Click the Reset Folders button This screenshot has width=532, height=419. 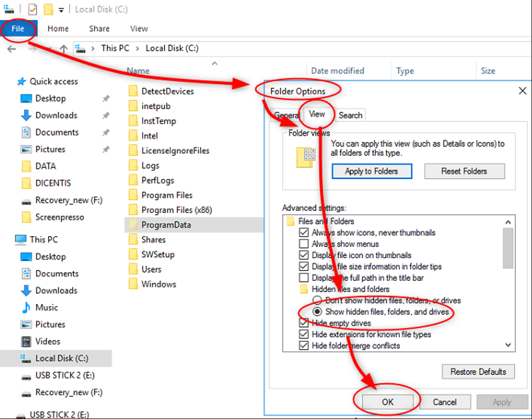pos(464,171)
